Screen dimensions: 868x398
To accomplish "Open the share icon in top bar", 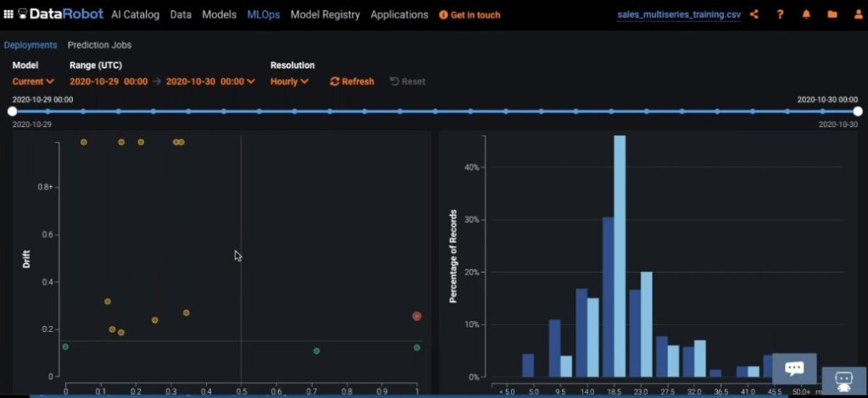I will point(754,14).
